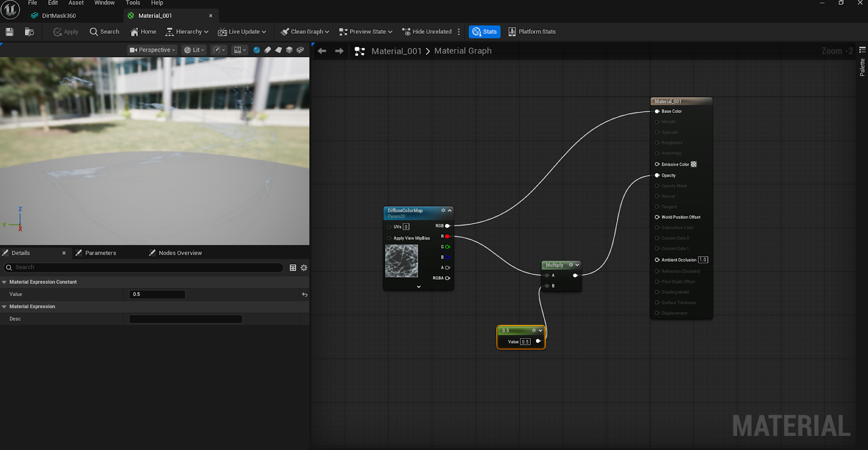Open the Lit view mode dropdown
Viewport: 868px width, 450px height.
coord(194,50)
